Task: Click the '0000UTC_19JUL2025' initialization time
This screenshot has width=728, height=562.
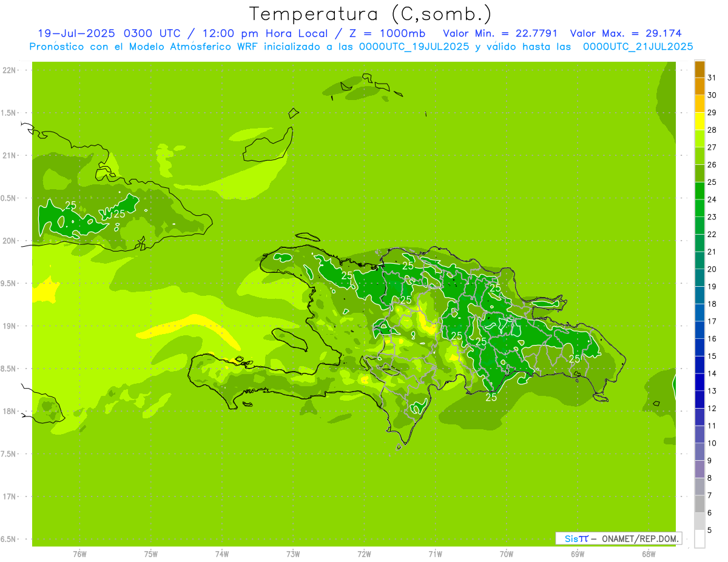Action: [x=414, y=47]
